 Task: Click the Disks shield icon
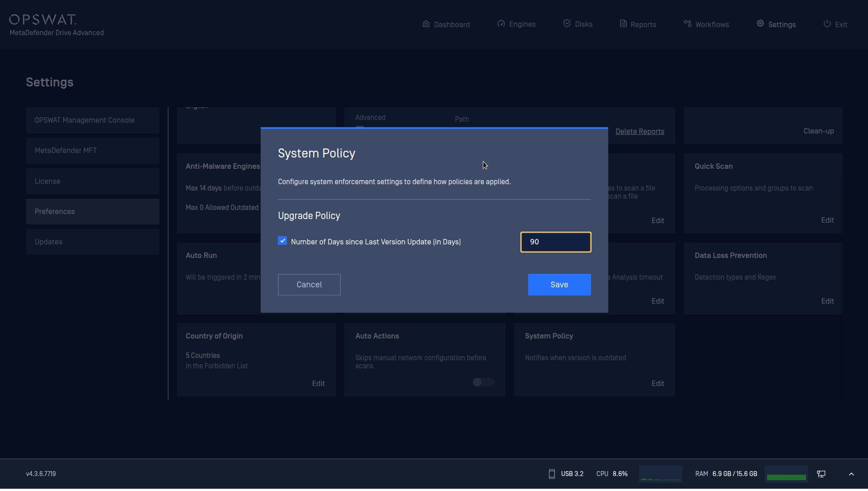click(x=567, y=24)
